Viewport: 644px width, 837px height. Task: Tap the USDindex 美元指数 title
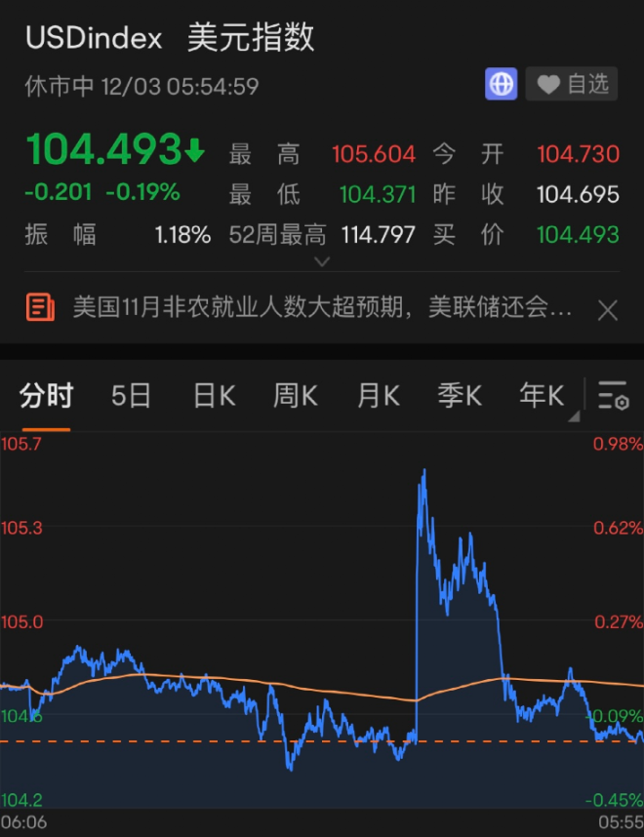[x=170, y=37]
